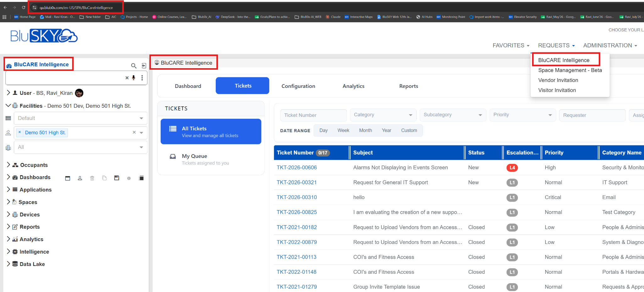Screen dimensions: 644x292
Task: Click the dashboard save floppy icon
Action: [117, 178]
